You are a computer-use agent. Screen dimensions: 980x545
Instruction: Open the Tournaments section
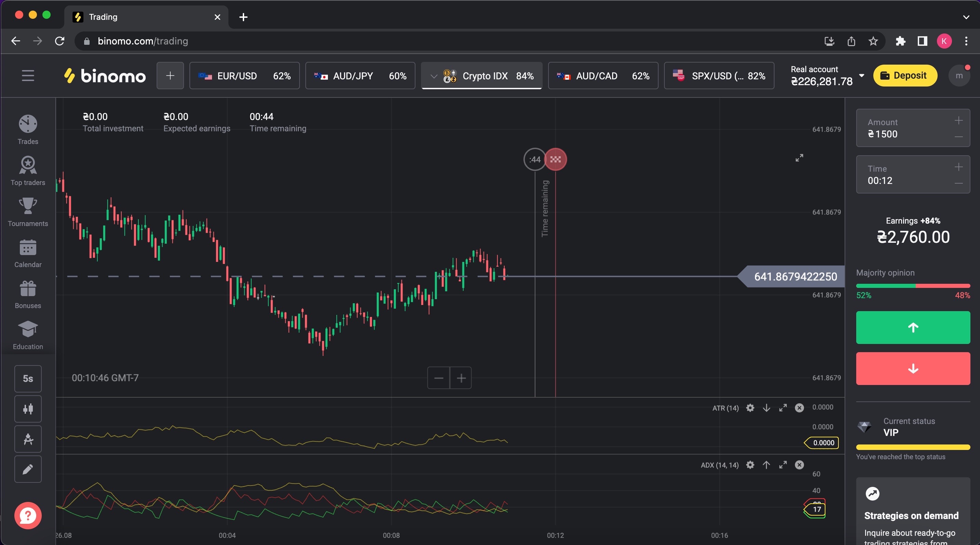[28, 211]
